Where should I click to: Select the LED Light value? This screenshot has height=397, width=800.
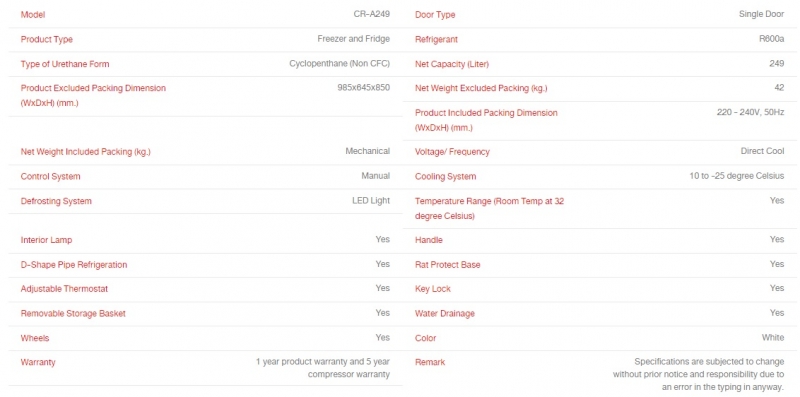pyautogui.click(x=371, y=201)
